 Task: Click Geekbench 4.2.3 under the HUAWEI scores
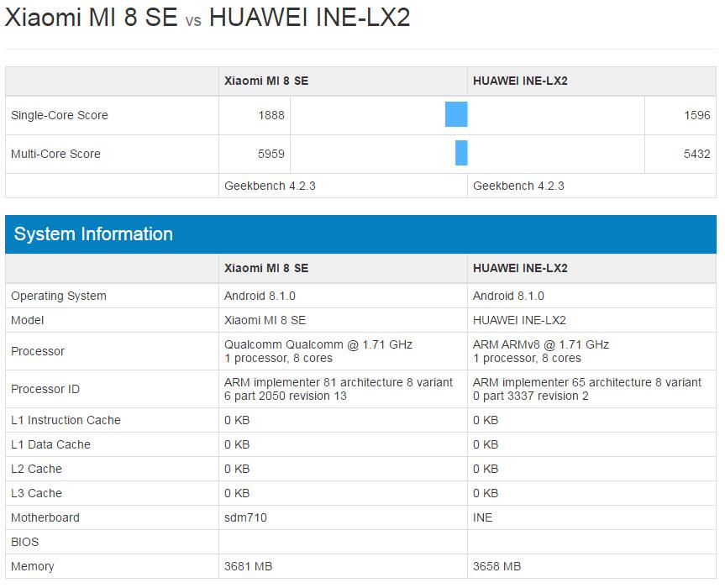518,186
